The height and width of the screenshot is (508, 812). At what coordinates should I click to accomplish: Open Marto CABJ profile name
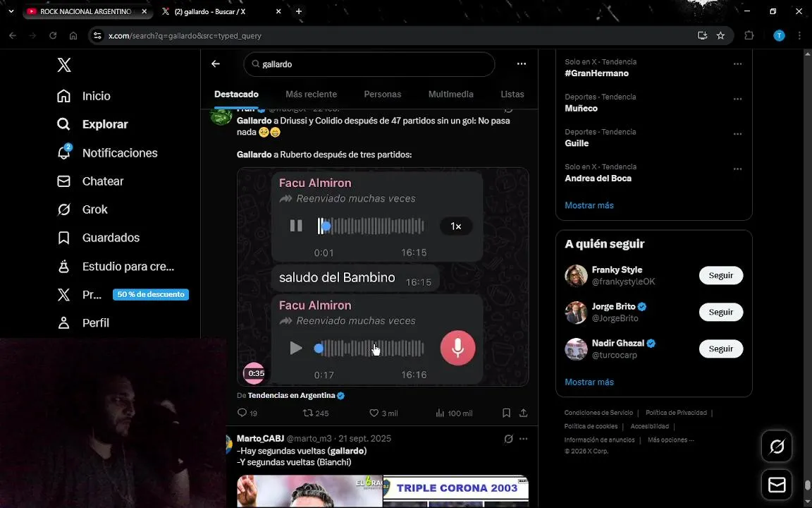pyautogui.click(x=260, y=439)
